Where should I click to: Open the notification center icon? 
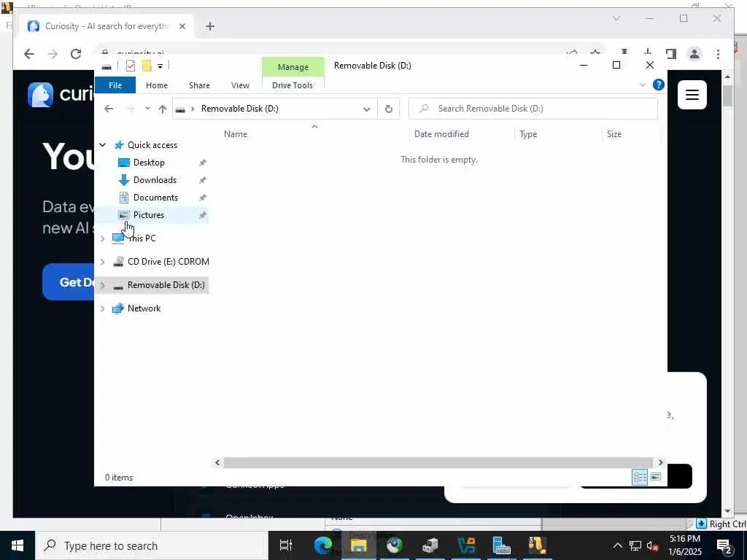[724, 545]
